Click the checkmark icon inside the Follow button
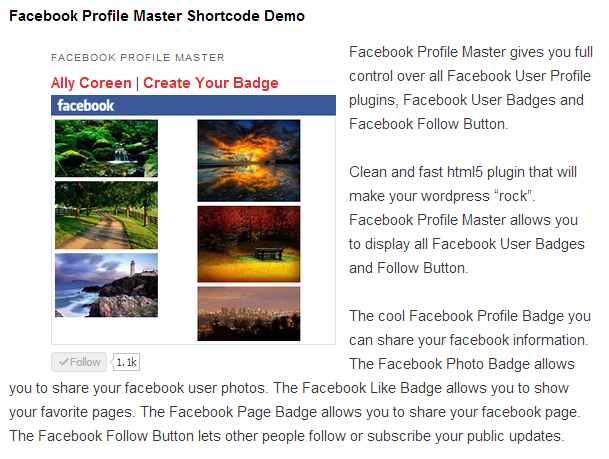Viewport: 609px width, 459px height. pos(64,362)
